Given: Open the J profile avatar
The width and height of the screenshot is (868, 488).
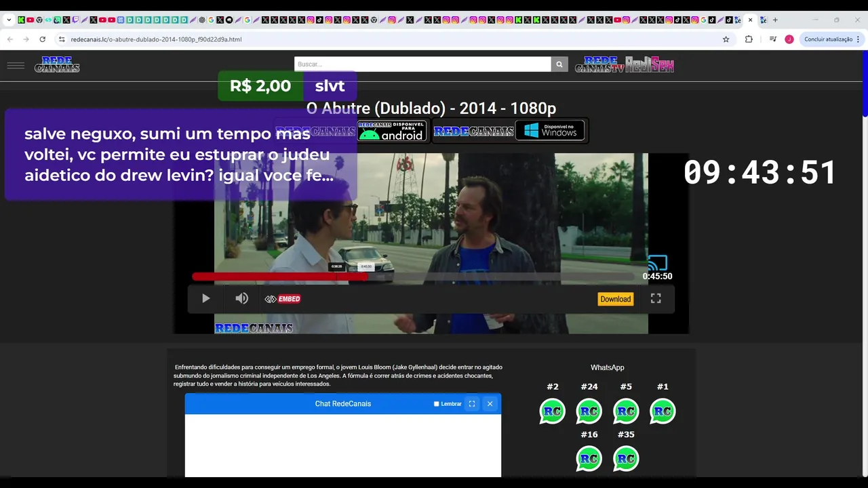Looking at the screenshot, I should click(789, 39).
